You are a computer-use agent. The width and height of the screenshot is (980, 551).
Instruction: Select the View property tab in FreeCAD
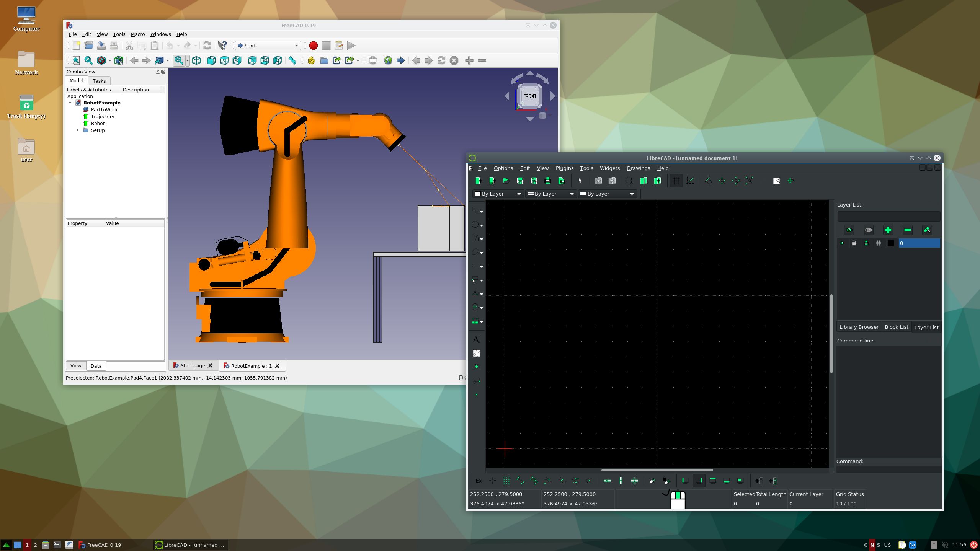click(x=76, y=365)
